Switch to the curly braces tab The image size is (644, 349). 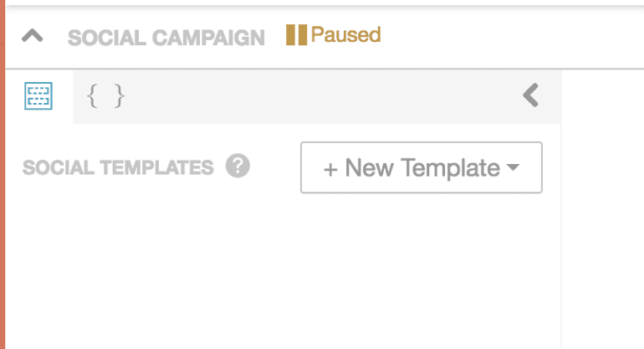106,96
